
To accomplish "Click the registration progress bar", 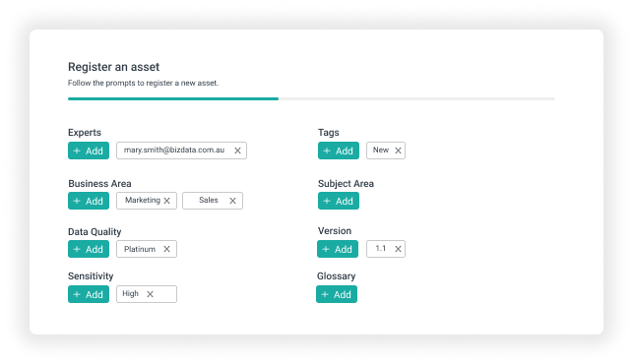I will [311, 98].
